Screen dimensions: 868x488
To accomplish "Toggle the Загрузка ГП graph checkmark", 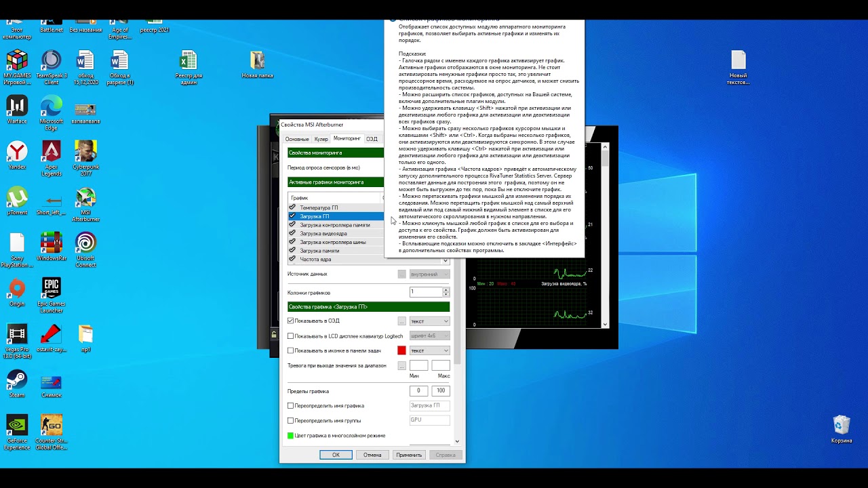I will [x=292, y=216].
